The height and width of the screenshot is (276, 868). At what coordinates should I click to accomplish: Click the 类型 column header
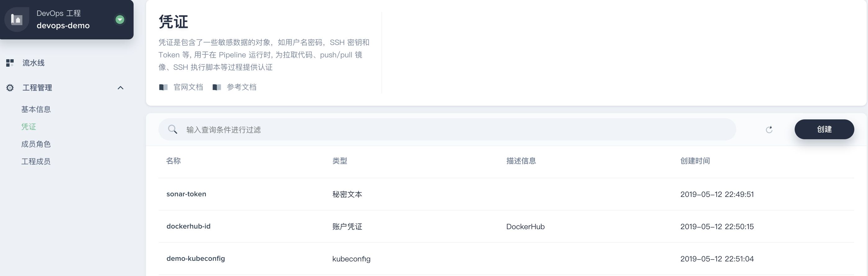(x=340, y=161)
